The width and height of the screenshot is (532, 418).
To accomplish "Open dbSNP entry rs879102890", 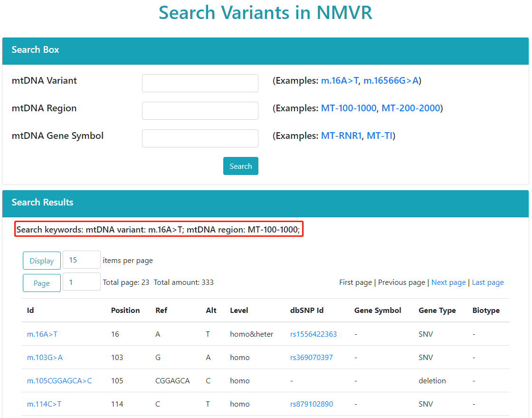I will click(312, 404).
